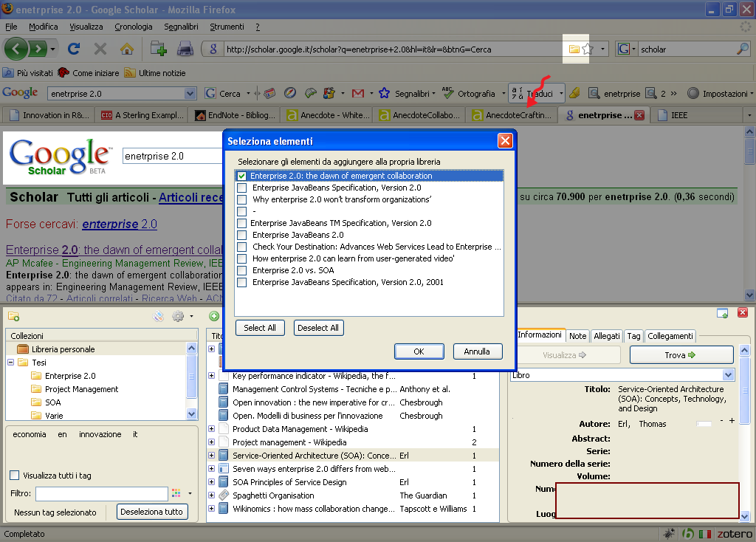Click the Stop loading X icon
This screenshot has width=756, height=542.
(100, 49)
